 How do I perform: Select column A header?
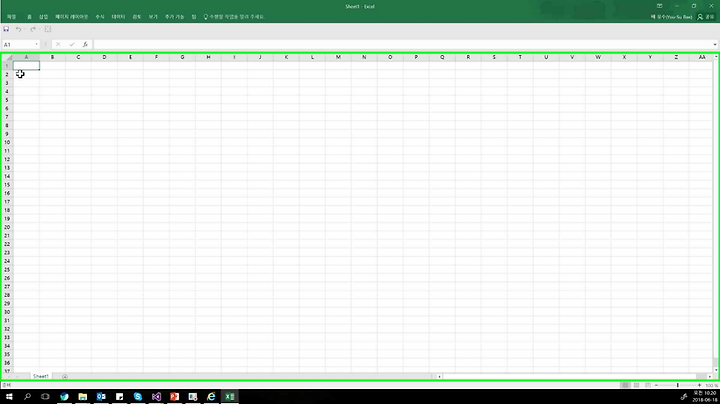pyautogui.click(x=26, y=57)
